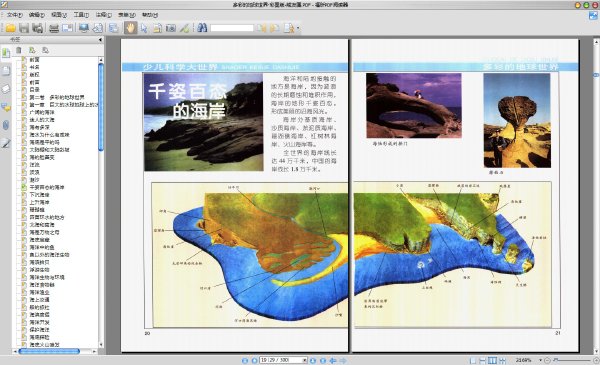This screenshot has height=365, width=600.
Task: Collapse the bookmarks panel with arrow
Action: point(100,39)
